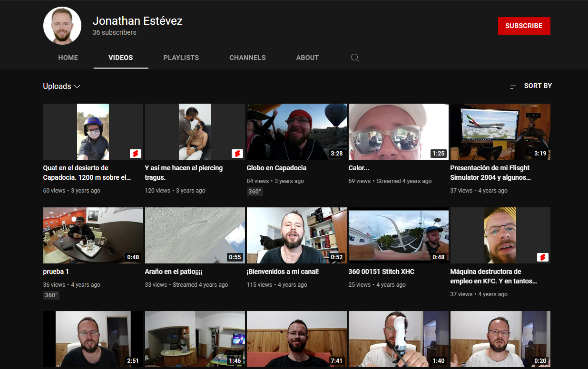Play the Globo en Capadocia thumbnail 3:28

coord(297,132)
